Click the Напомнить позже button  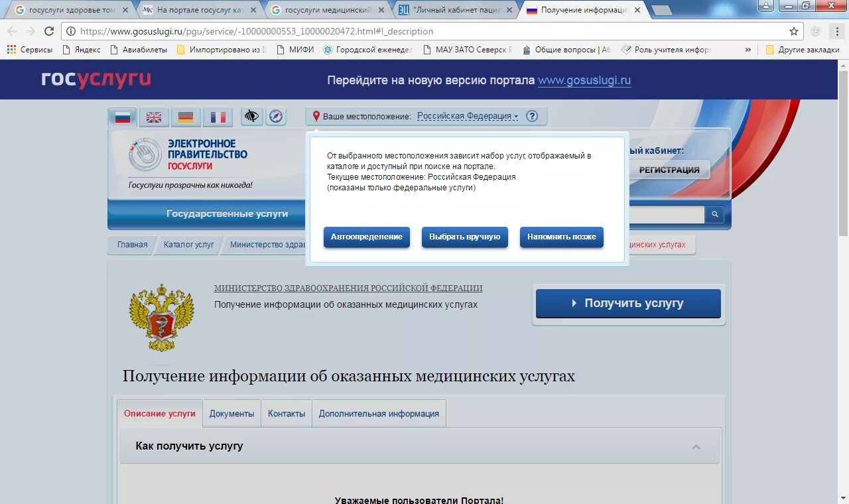pyautogui.click(x=562, y=237)
